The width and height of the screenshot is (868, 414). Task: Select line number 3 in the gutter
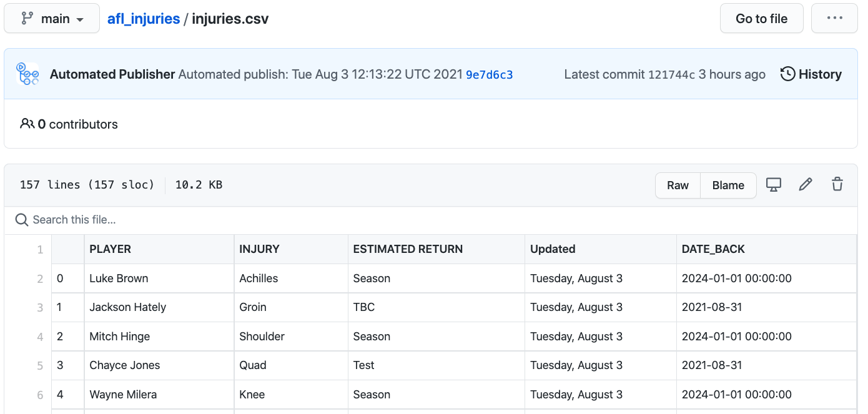(40, 307)
